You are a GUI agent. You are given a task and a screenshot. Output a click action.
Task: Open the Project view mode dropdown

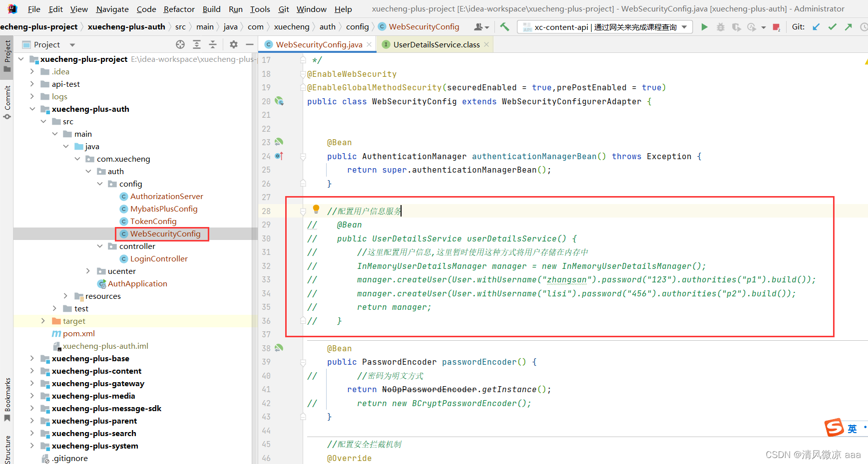point(72,45)
